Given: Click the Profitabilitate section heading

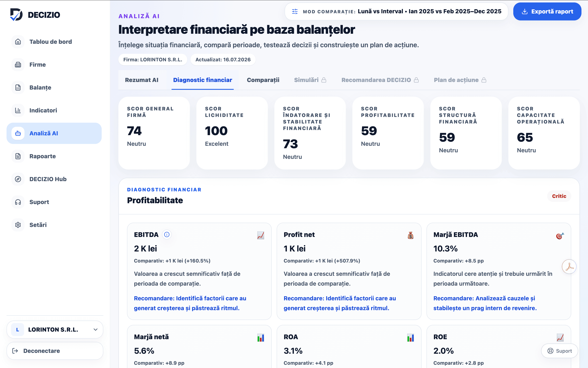Looking at the screenshot, I should 155,200.
